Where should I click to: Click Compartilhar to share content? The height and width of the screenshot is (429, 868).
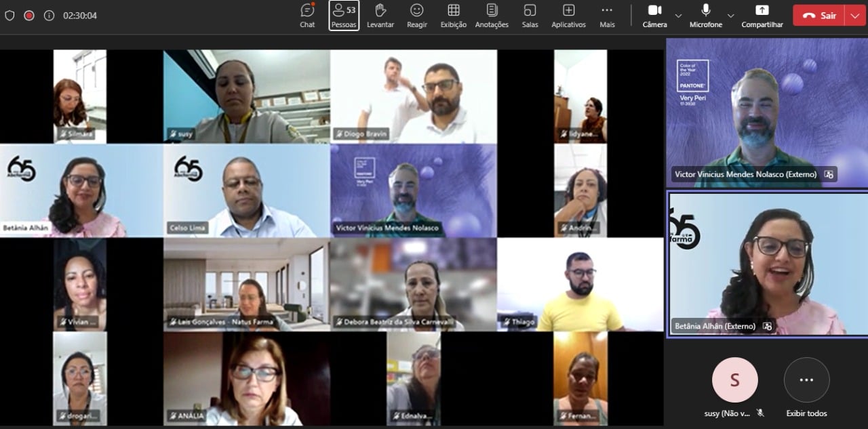tap(762, 16)
